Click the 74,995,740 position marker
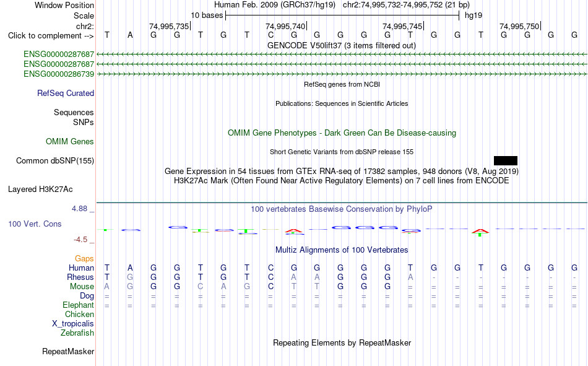This screenshot has width=588, height=366. pos(286,26)
